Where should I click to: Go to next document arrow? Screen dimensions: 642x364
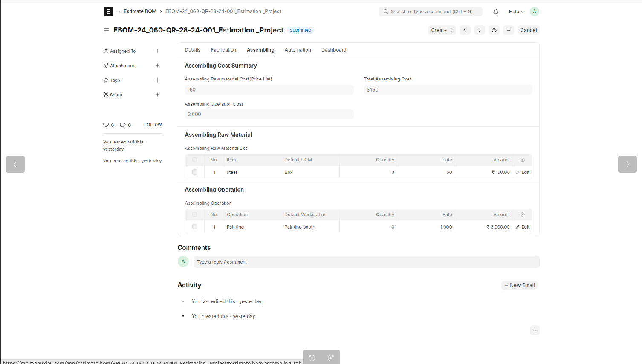pos(480,30)
